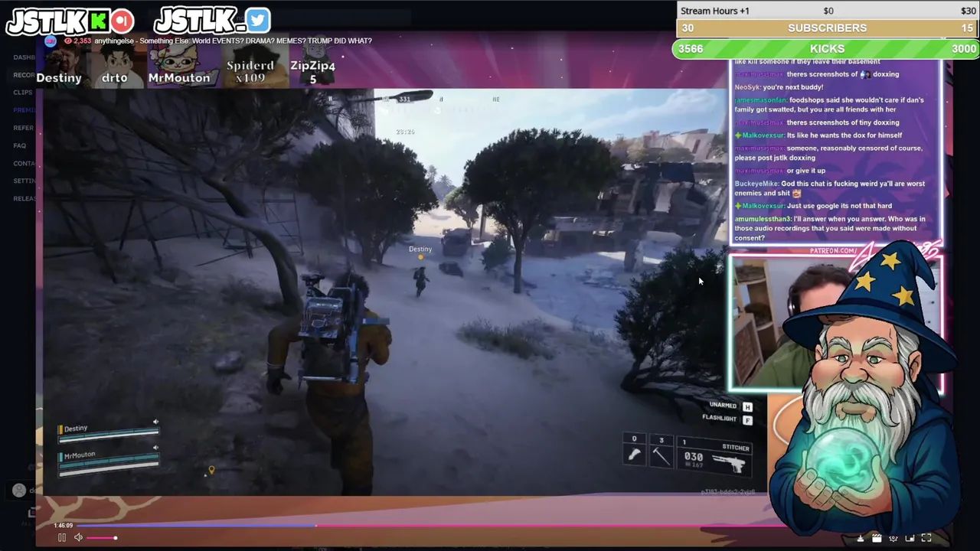Screen dimensions: 980x551
Task: Adjust the pink volume slider
Action: [x=101, y=538]
